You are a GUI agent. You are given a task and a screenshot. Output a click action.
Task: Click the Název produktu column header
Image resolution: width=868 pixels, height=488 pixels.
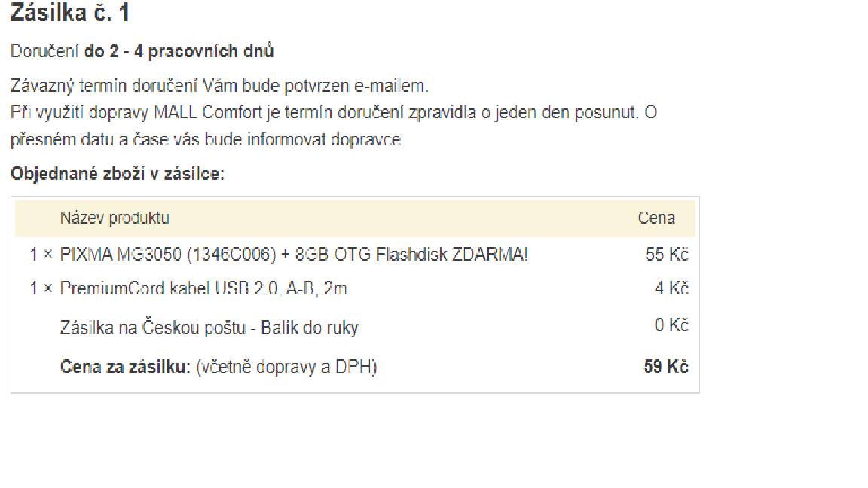(115, 218)
